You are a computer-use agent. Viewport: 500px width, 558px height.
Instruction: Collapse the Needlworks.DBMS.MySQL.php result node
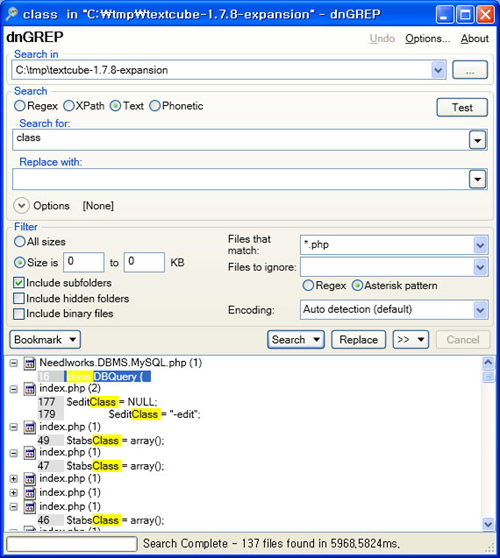(x=14, y=363)
